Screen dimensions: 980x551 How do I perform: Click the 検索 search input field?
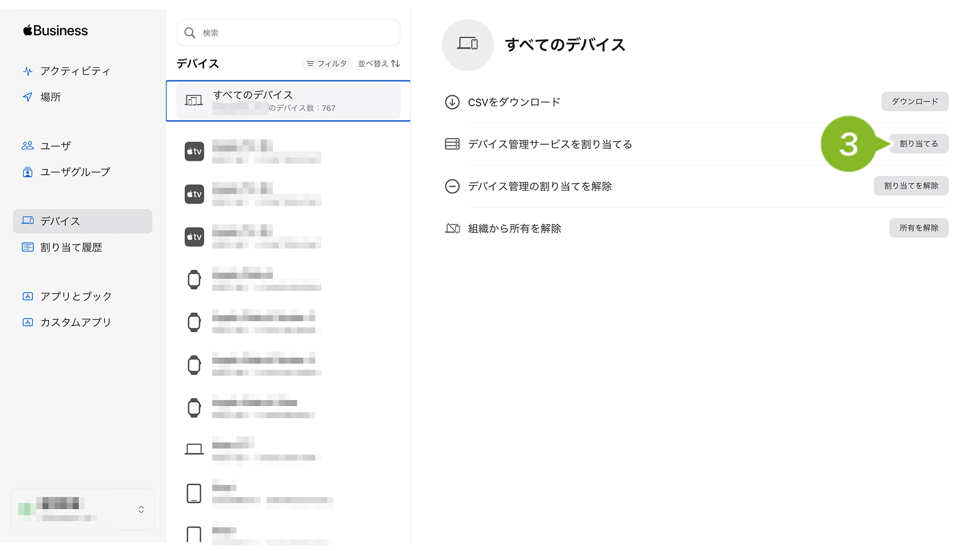pos(298,33)
